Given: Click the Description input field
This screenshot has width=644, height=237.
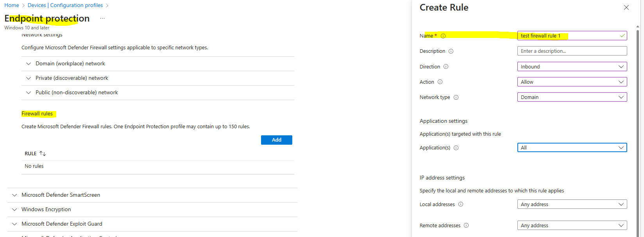Looking at the screenshot, I should pyautogui.click(x=572, y=51).
